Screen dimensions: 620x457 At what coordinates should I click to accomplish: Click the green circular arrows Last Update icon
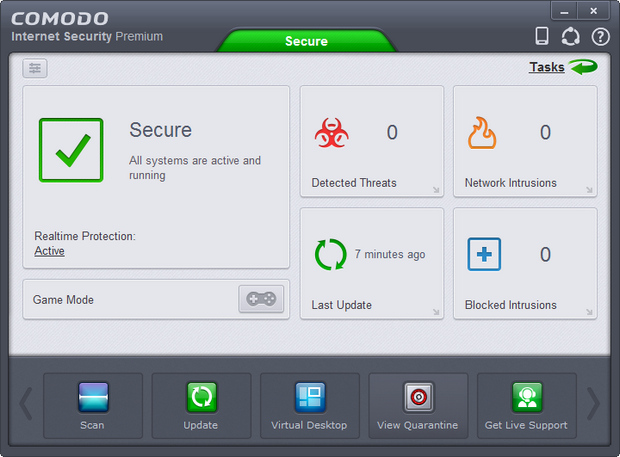[x=331, y=254]
